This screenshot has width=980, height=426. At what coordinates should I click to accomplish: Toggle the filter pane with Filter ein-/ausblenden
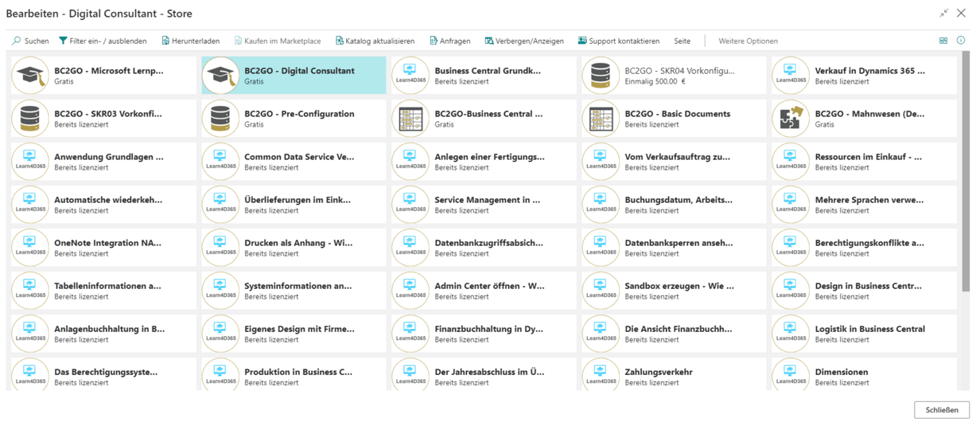[103, 41]
